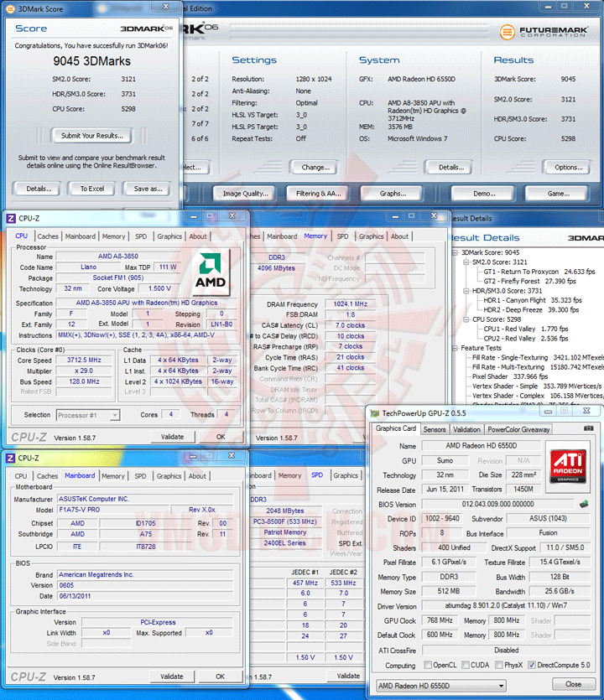The width and height of the screenshot is (604, 700).
Task: Switch to Validation tab in GPU-Z
Action: coord(466,429)
